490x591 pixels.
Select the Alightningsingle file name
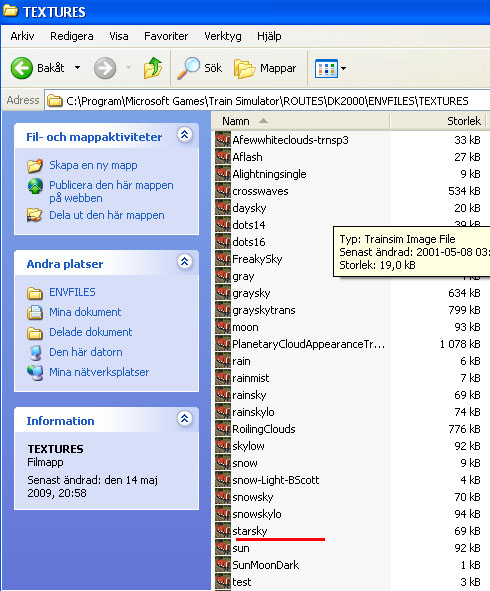click(x=269, y=174)
